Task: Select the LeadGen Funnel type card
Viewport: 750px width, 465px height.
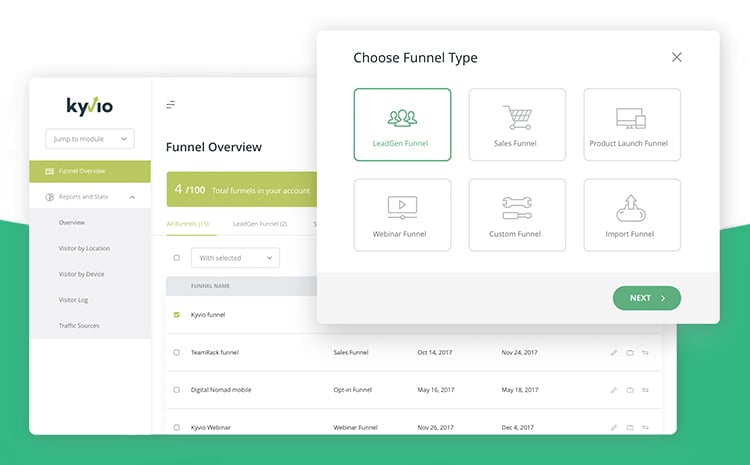Action: (402, 125)
